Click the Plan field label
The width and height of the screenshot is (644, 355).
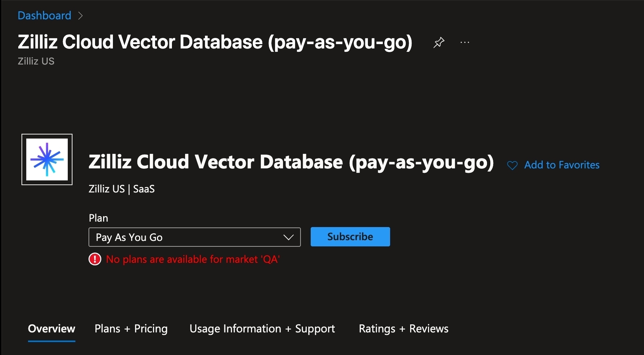pos(98,218)
